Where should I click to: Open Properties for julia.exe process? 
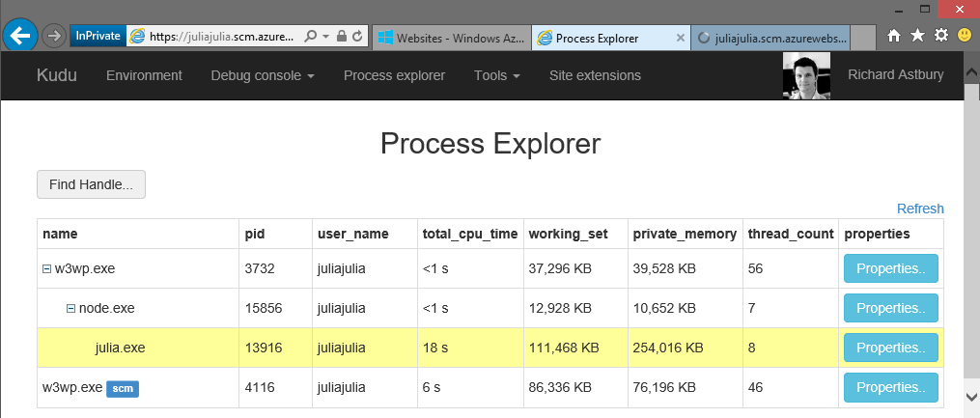tap(890, 348)
